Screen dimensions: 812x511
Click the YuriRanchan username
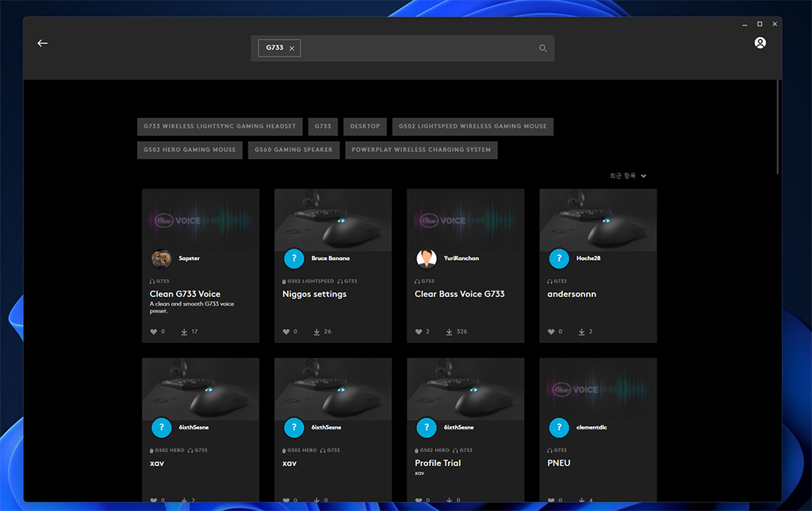coord(462,258)
